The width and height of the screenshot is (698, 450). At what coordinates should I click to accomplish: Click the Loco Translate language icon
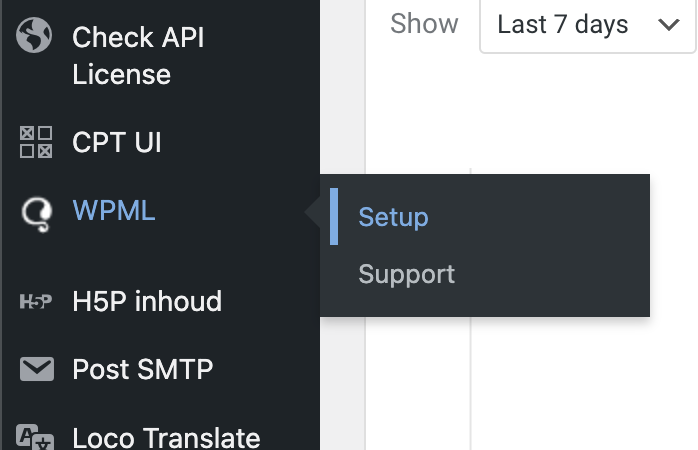coord(35,437)
